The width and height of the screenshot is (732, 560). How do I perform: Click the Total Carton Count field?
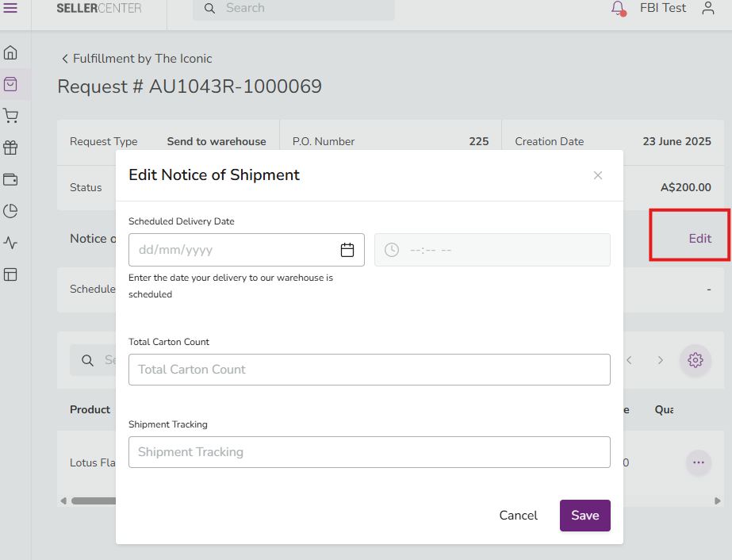(369, 370)
